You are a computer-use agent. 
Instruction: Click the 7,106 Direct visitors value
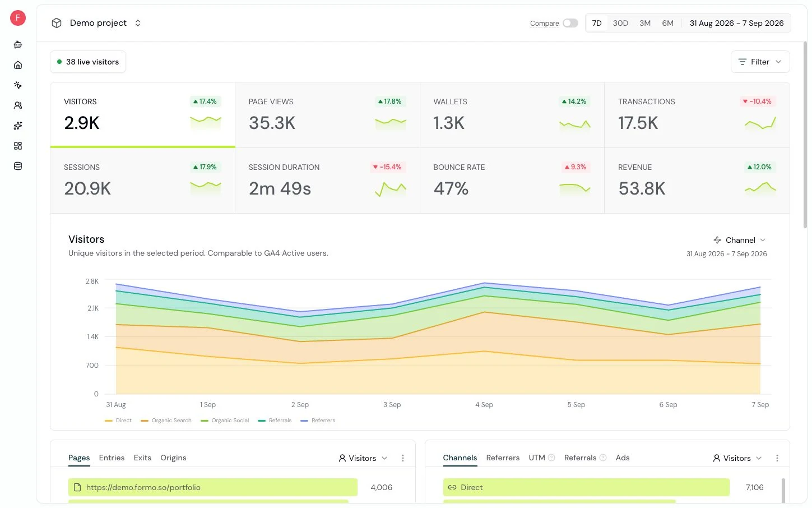[x=754, y=487]
